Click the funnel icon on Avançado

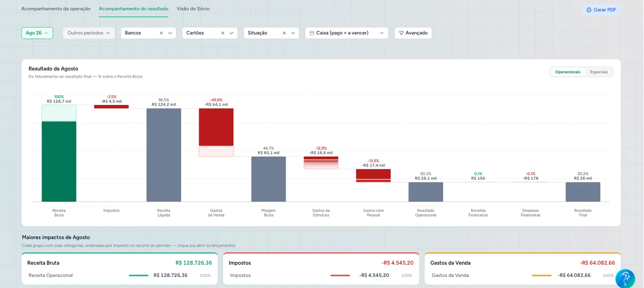[401, 33]
